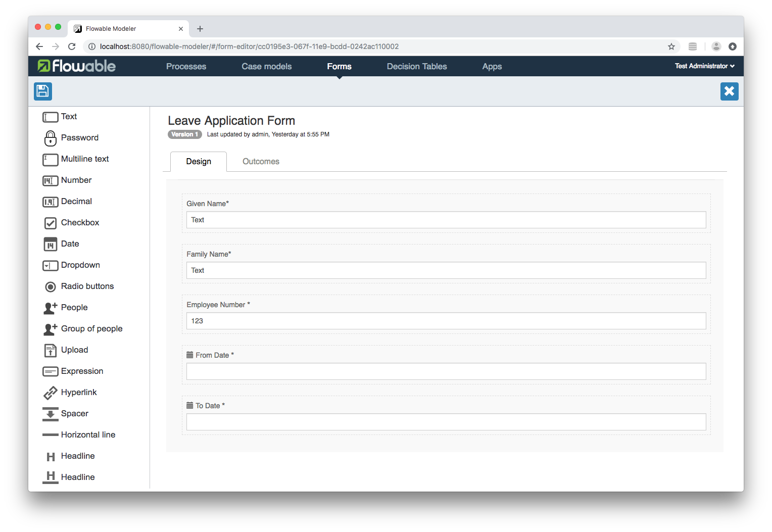Pick the Password palette icon

click(51, 138)
